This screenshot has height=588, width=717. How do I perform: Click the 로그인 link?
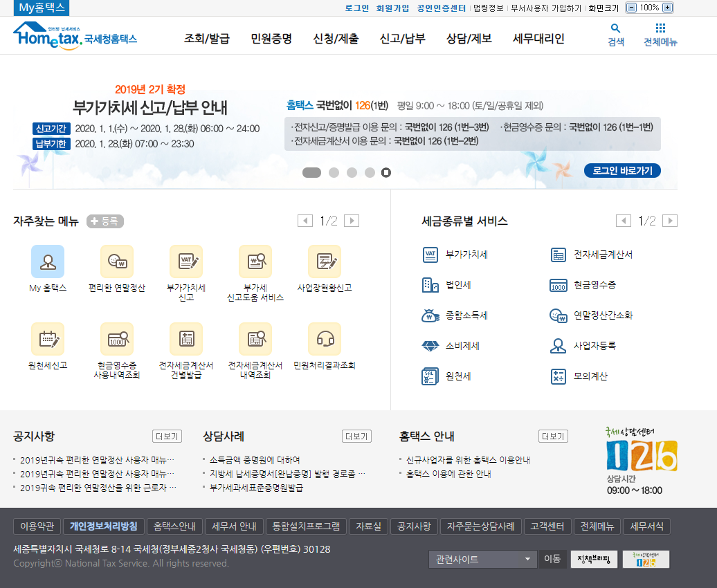[x=356, y=8]
